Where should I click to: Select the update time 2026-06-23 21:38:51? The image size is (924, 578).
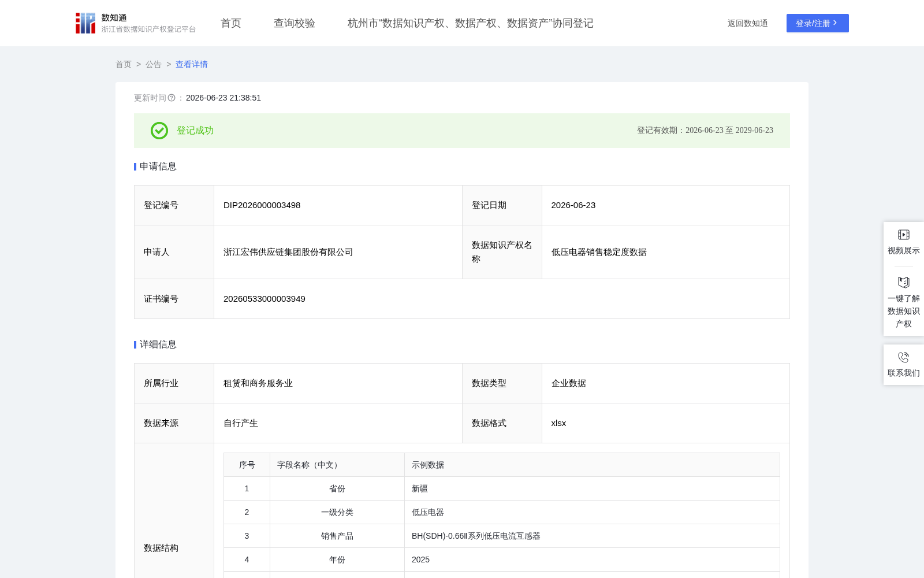tap(223, 98)
